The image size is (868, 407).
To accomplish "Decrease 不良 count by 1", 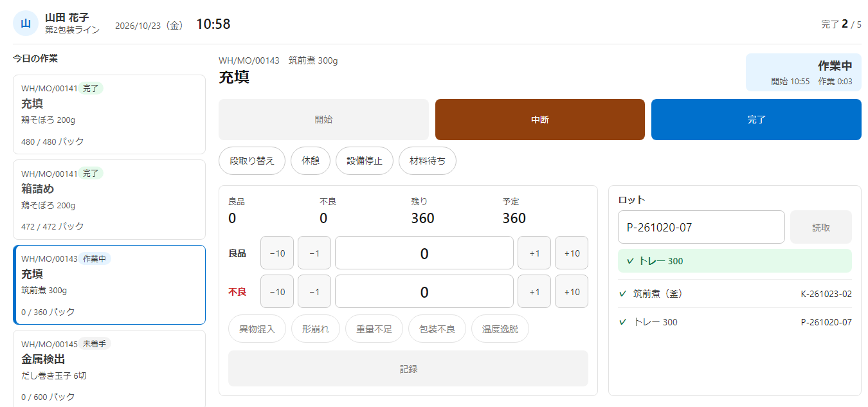I will [314, 292].
